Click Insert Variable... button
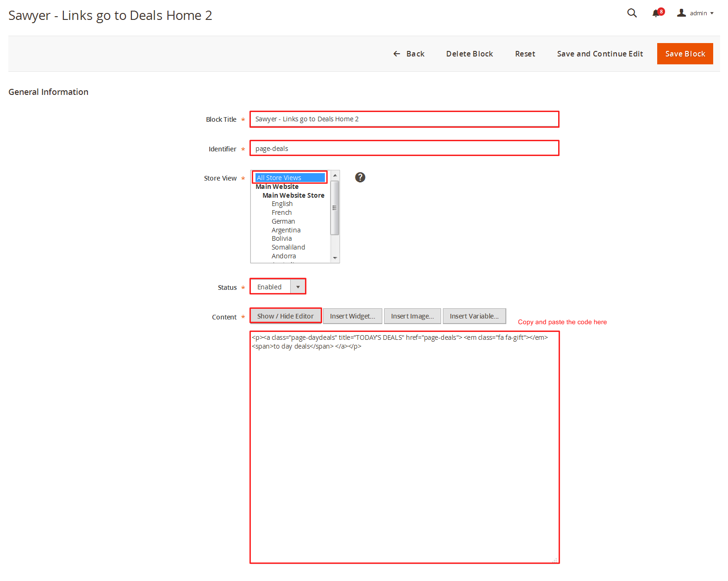This screenshot has width=728, height=581. click(x=474, y=316)
